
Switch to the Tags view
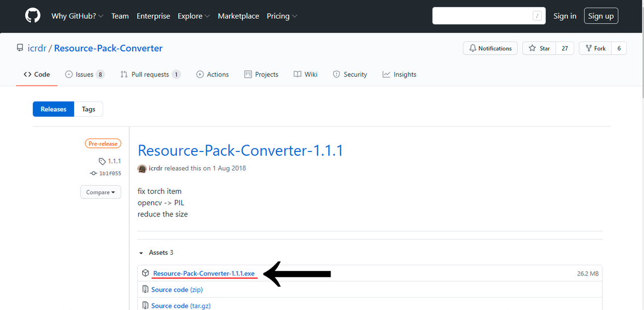click(89, 109)
